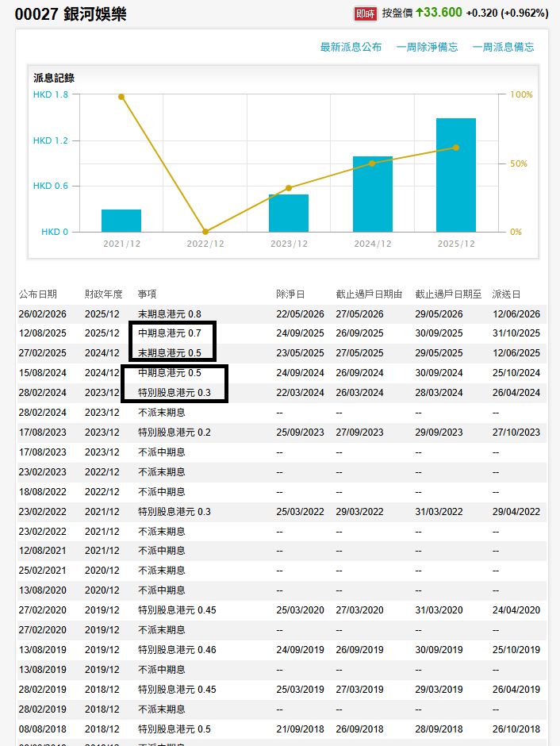Select 特別股息港元 0.3 announced 28/02/2024

175,393
